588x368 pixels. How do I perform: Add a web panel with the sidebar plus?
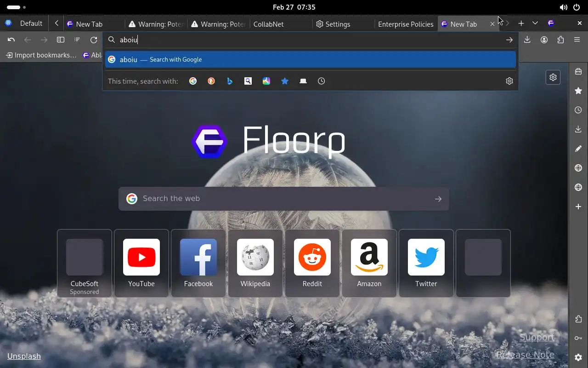coord(578,207)
